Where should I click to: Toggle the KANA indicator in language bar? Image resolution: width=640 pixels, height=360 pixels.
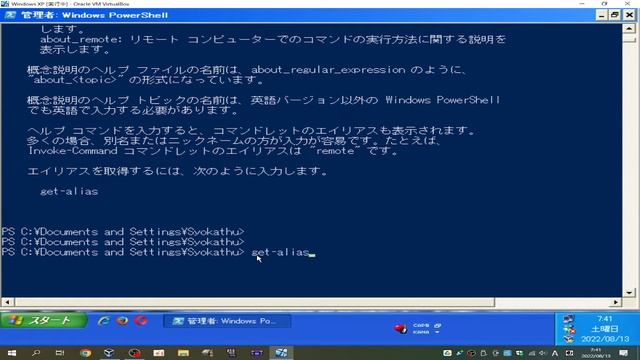point(421,332)
